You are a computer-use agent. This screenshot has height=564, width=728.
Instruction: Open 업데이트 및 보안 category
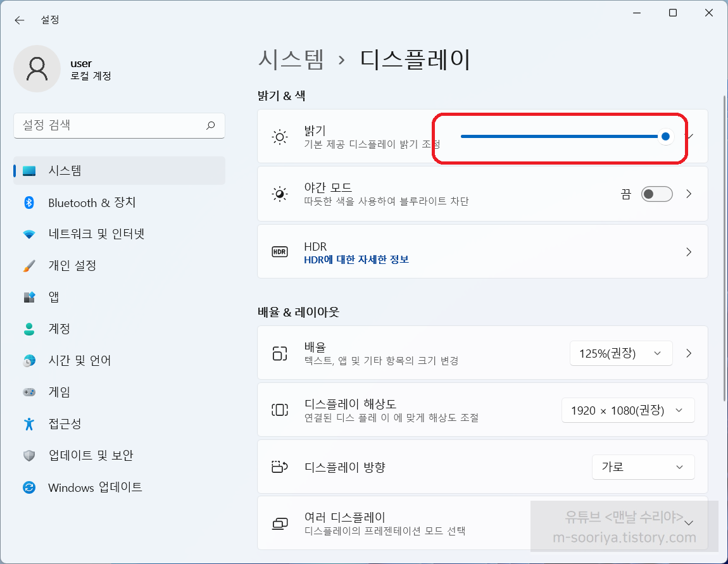(x=91, y=455)
